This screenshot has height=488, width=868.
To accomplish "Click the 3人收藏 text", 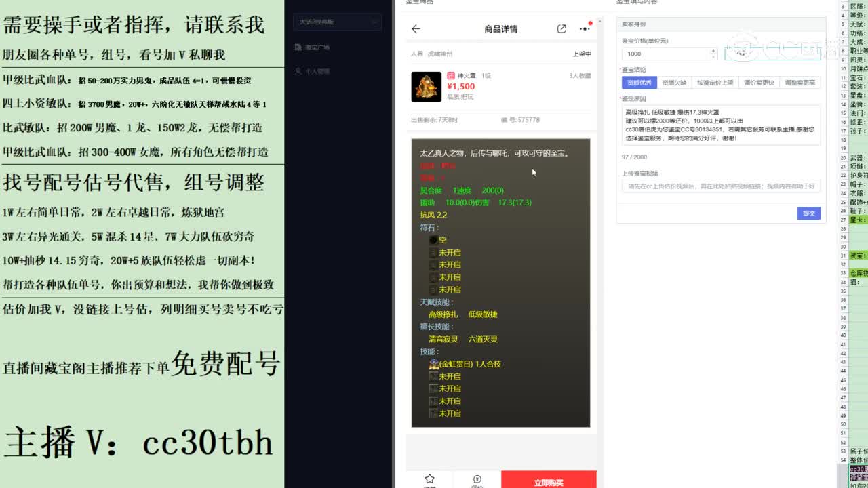I will click(580, 76).
